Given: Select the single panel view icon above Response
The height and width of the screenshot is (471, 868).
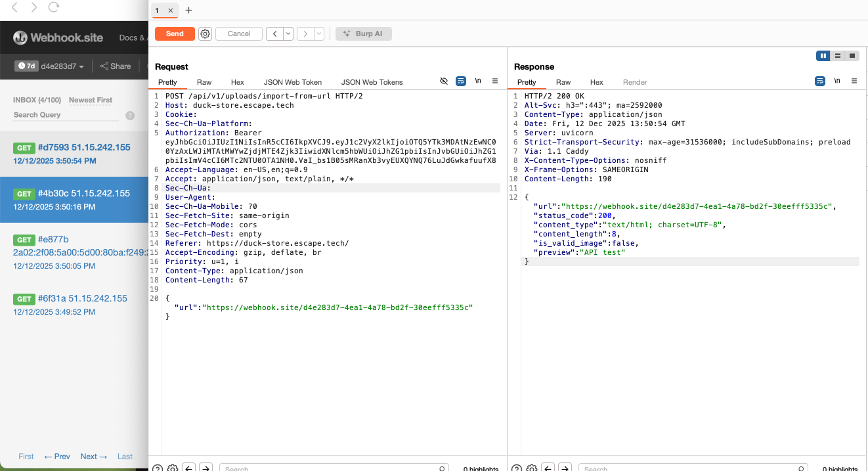Looking at the screenshot, I should [853, 55].
